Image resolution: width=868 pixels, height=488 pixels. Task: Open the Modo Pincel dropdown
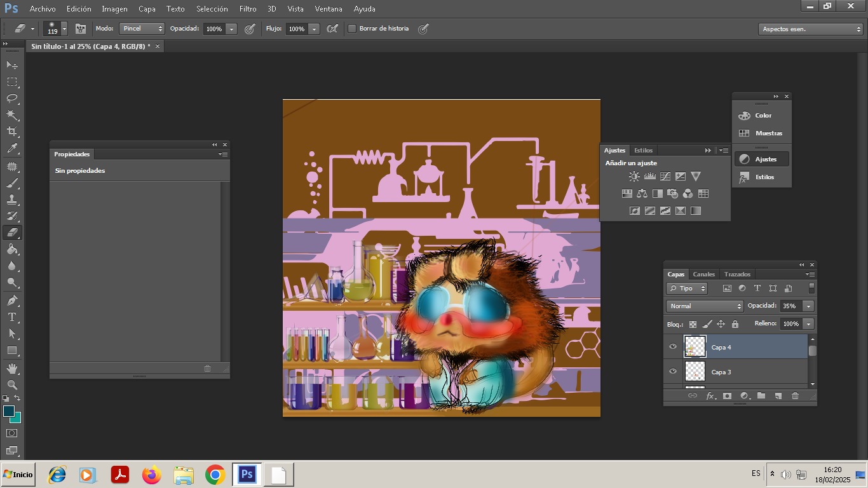point(142,29)
